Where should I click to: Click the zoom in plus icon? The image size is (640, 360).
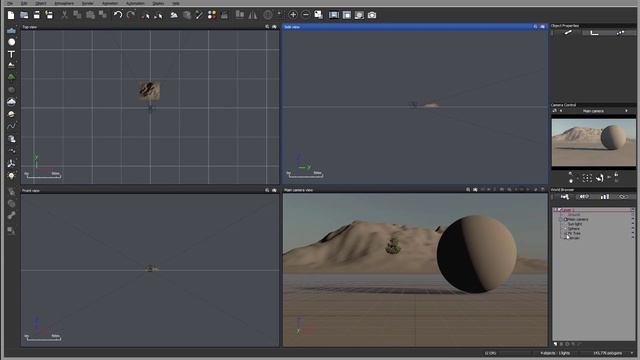pos(293,15)
